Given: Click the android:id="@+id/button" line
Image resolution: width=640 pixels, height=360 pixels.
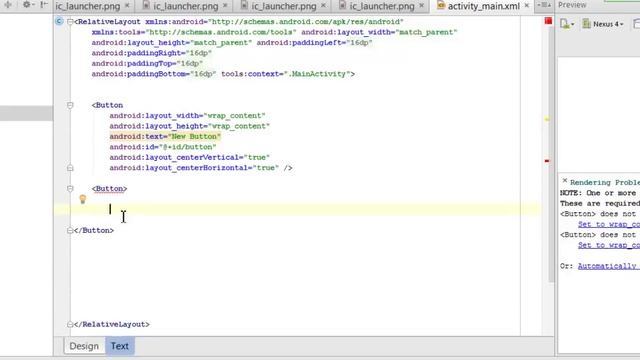Looking at the screenshot, I should point(163,147).
